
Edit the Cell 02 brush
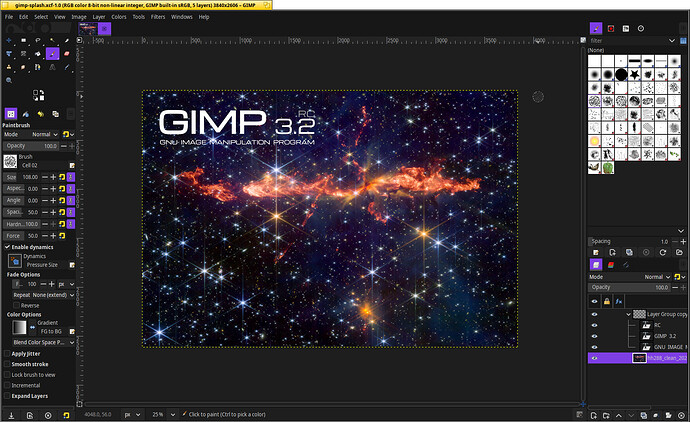pyautogui.click(x=72, y=165)
